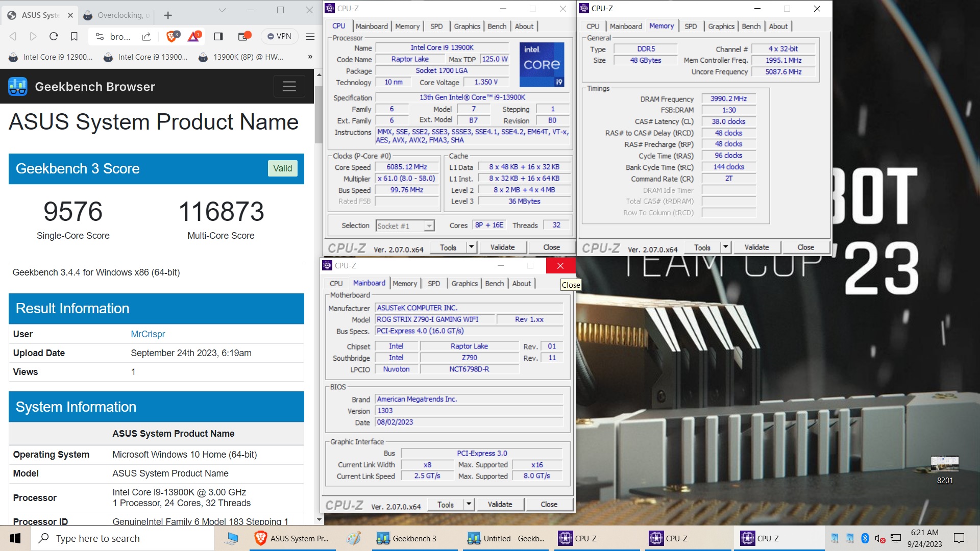Image resolution: width=980 pixels, height=551 pixels.
Task: Enable the Brave VPN button
Action: [279, 36]
